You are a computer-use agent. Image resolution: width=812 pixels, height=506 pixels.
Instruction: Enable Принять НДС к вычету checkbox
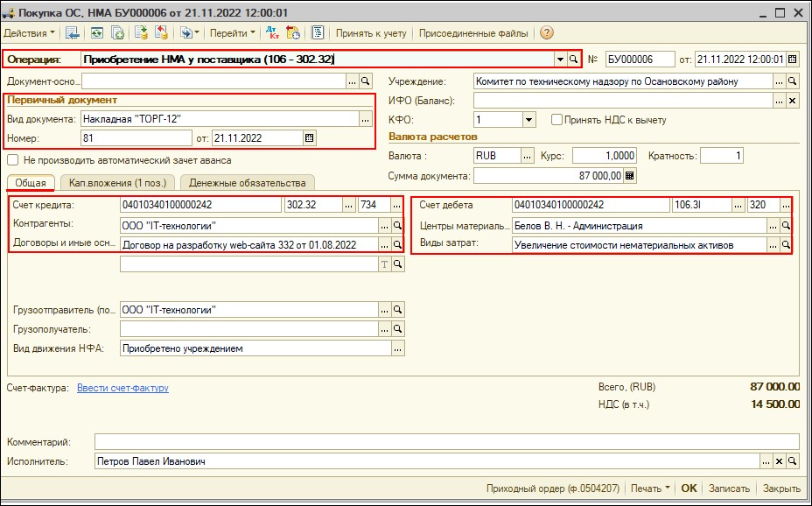(x=556, y=120)
